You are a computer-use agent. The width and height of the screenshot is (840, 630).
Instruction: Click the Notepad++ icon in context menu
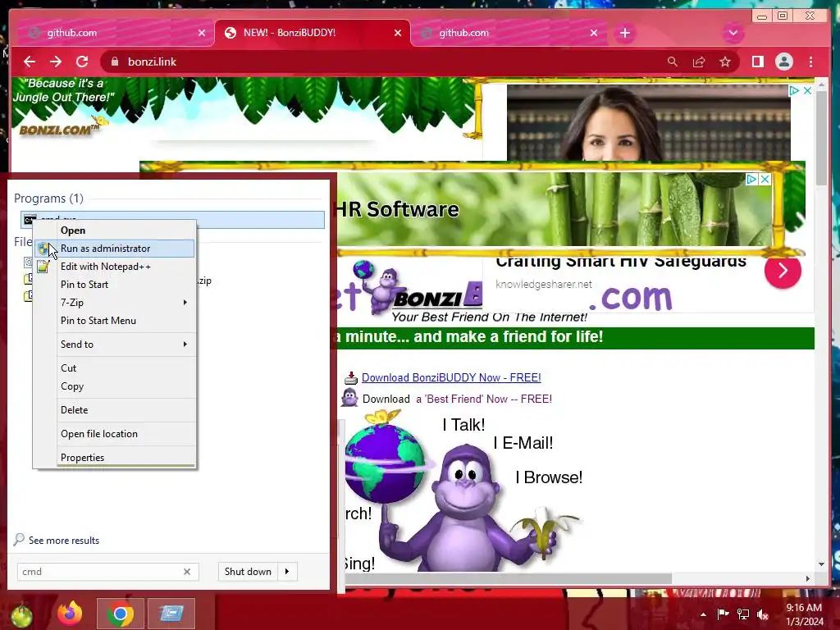click(43, 267)
